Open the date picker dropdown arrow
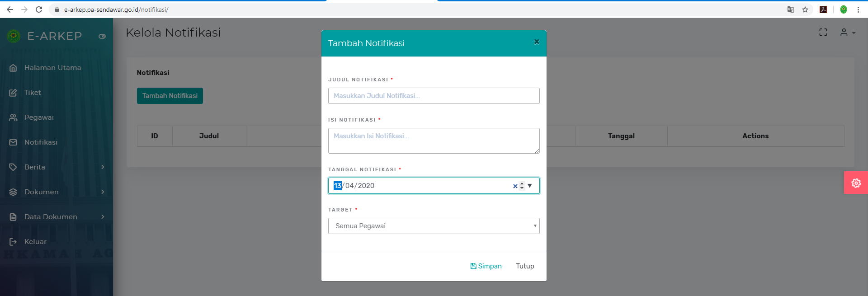 click(x=530, y=186)
